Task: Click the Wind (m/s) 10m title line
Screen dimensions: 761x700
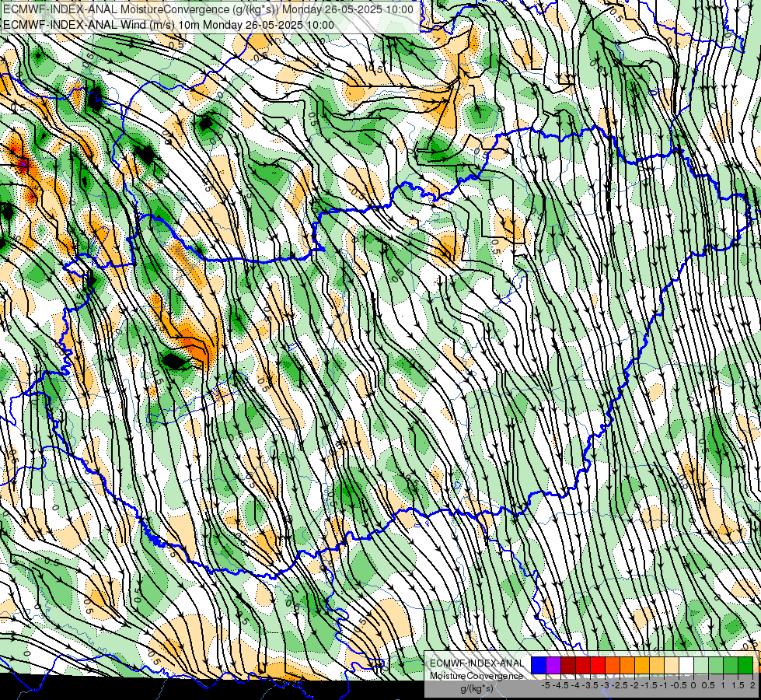Action: pyautogui.click(x=169, y=25)
